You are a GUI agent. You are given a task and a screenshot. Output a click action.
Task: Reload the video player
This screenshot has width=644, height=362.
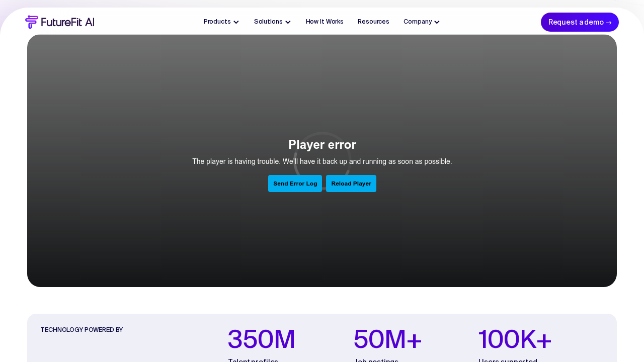tap(351, 184)
